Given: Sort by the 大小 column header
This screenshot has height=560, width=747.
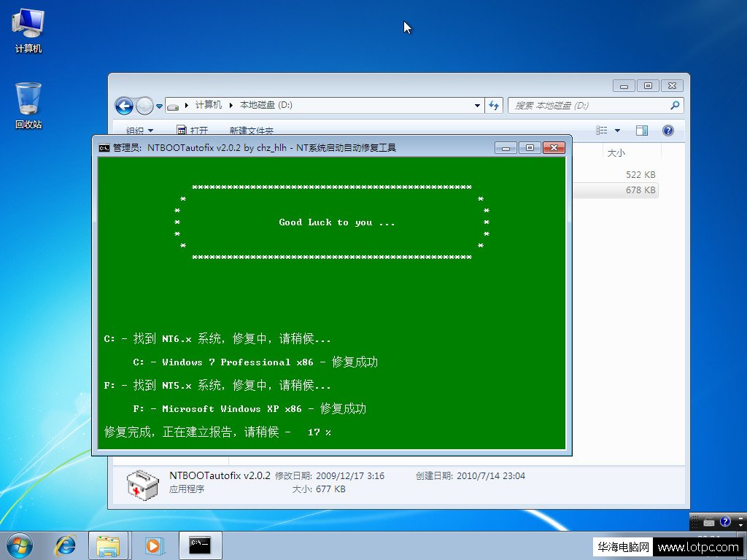Looking at the screenshot, I should pos(616,153).
